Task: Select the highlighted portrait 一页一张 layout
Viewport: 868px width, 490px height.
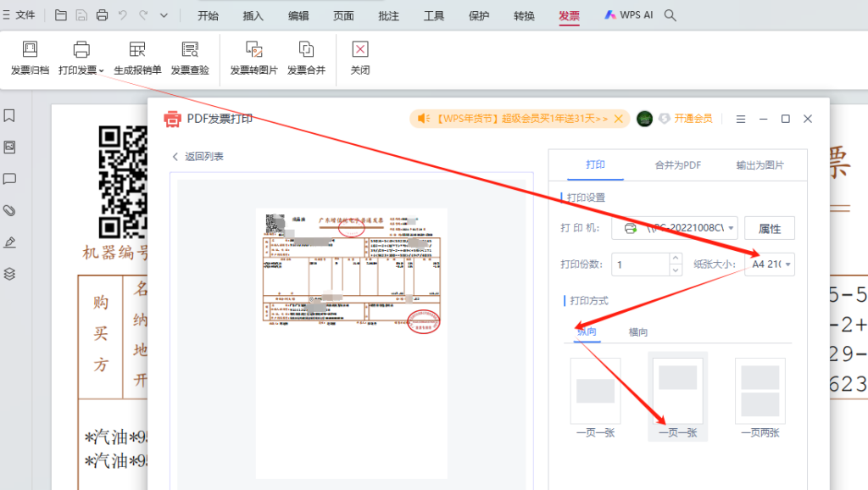Action: pos(677,397)
